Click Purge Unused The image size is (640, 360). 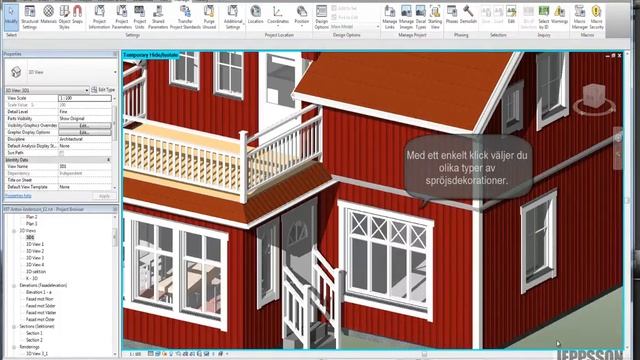click(x=209, y=18)
